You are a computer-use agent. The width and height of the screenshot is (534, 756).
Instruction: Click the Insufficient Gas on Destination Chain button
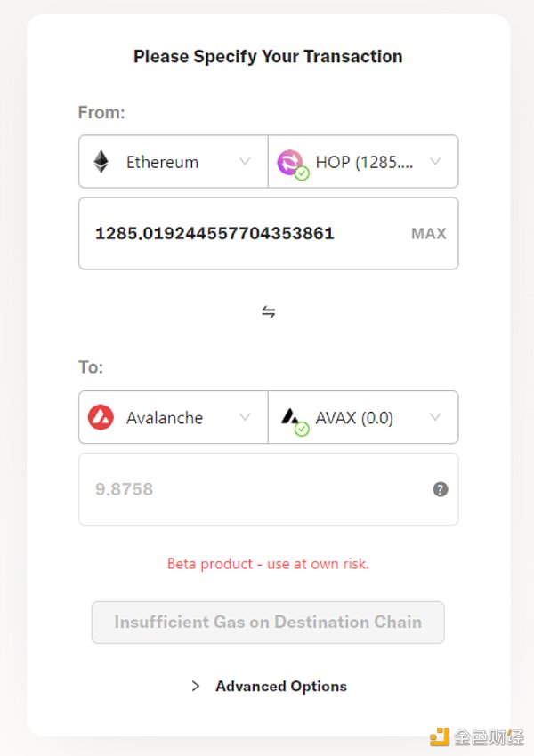pyautogui.click(x=268, y=623)
